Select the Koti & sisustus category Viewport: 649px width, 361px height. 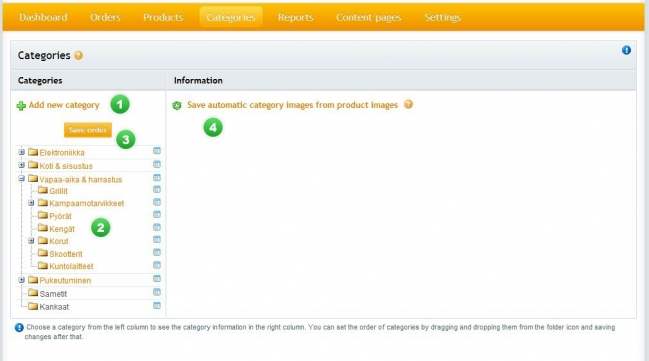(x=66, y=166)
